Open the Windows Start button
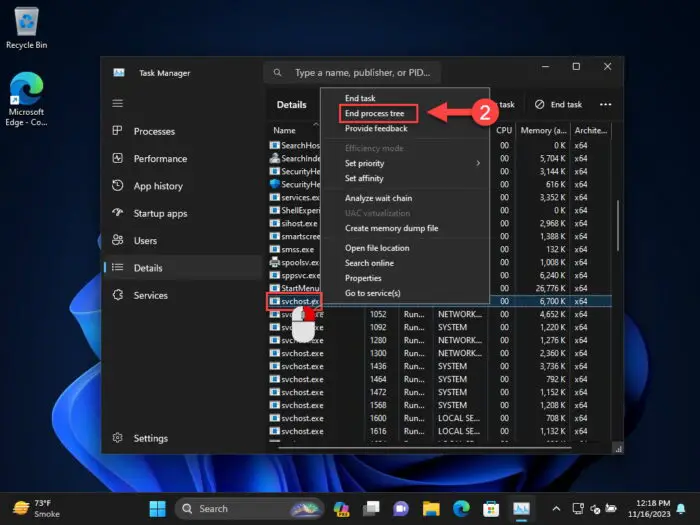700x525 pixels. (157, 508)
